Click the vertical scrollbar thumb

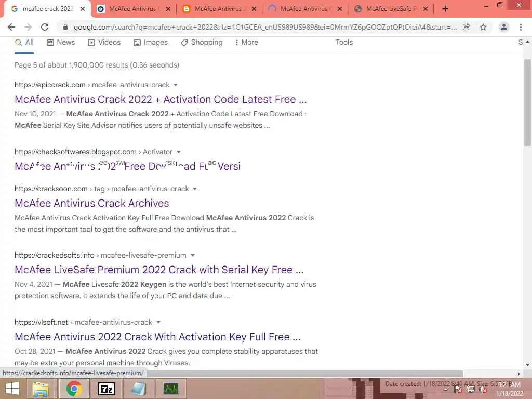pyautogui.click(x=527, y=102)
